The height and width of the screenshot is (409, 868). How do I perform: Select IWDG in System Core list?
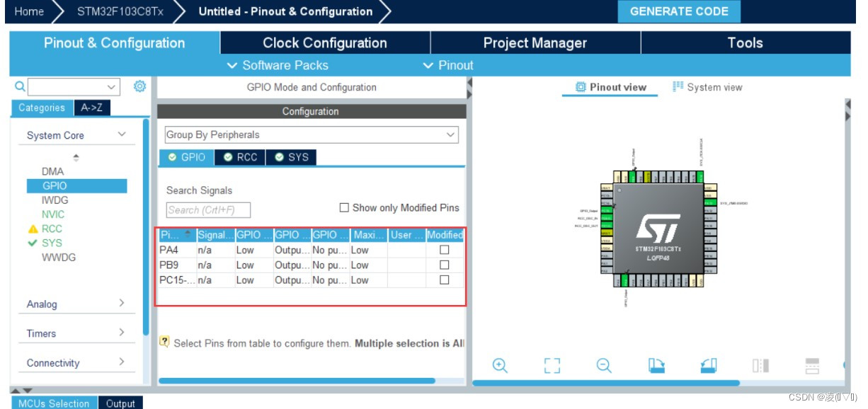coord(55,200)
